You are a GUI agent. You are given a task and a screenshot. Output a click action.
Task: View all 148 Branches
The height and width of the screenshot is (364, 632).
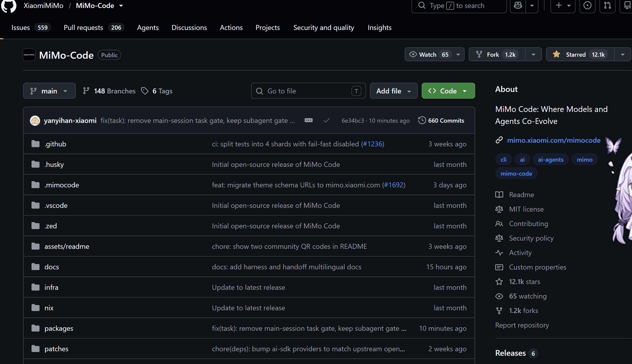tap(109, 91)
